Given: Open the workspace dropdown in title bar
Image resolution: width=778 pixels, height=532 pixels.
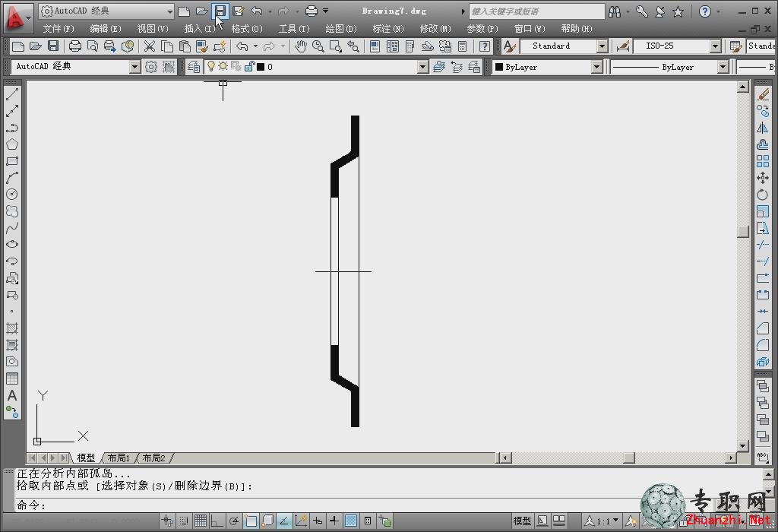Looking at the screenshot, I should [169, 11].
